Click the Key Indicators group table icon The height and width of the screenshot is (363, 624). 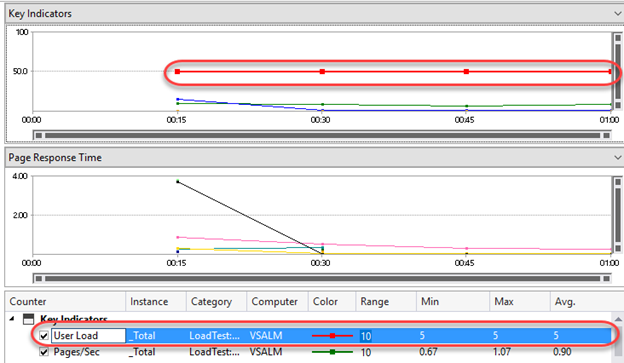(28, 319)
